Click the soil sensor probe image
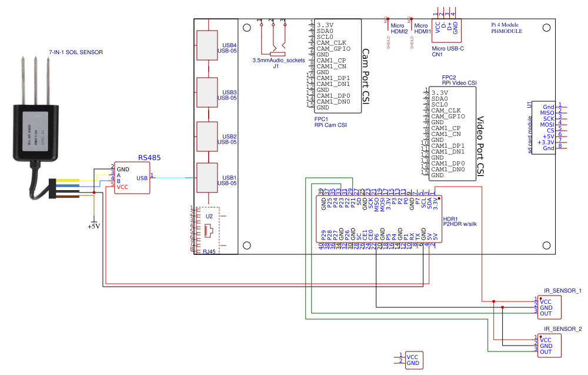This screenshot has height=375, width=588. point(39,128)
